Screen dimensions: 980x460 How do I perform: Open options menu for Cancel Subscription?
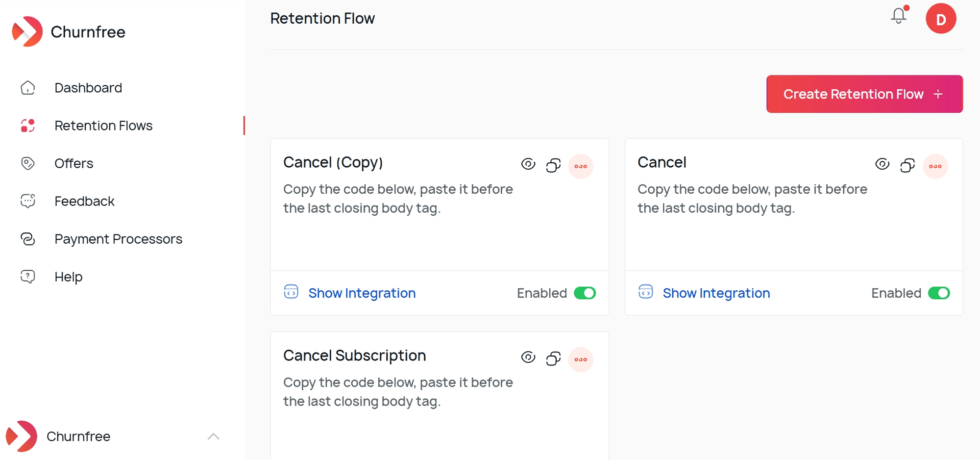(x=581, y=359)
